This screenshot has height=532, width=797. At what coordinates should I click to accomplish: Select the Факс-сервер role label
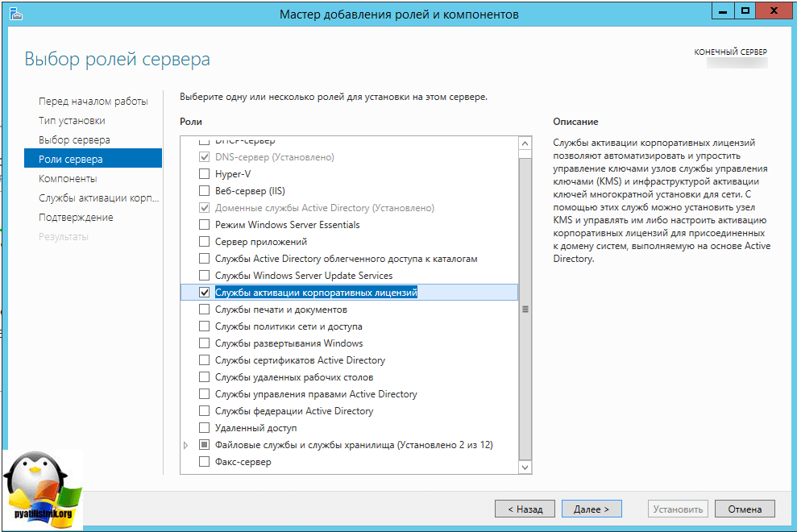243,462
